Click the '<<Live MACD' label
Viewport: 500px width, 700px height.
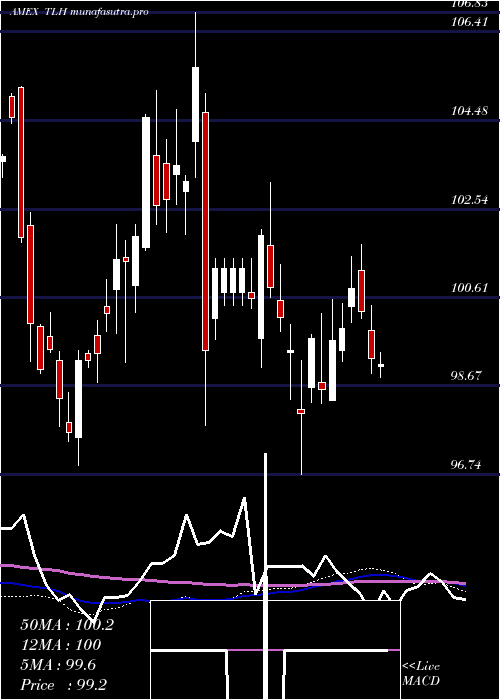[x=421, y=674]
